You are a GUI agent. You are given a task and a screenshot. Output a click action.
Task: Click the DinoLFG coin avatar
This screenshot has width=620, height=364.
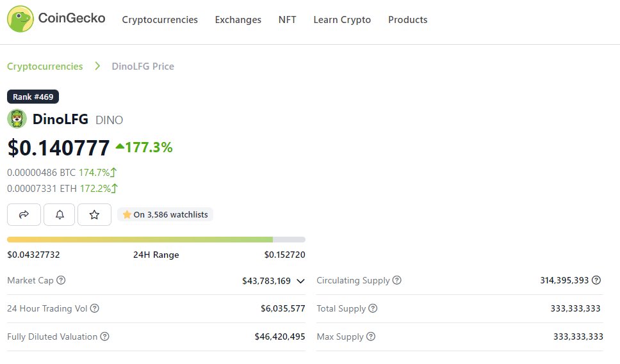coord(17,119)
